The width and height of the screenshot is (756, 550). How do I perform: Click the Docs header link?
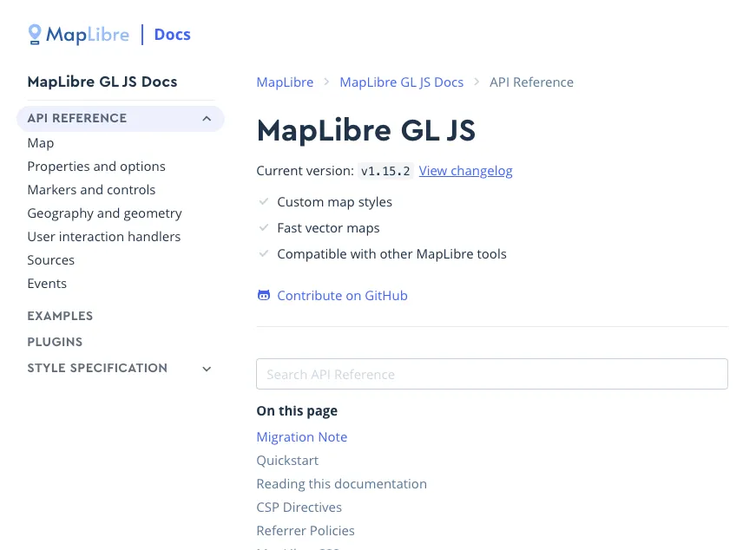point(172,34)
